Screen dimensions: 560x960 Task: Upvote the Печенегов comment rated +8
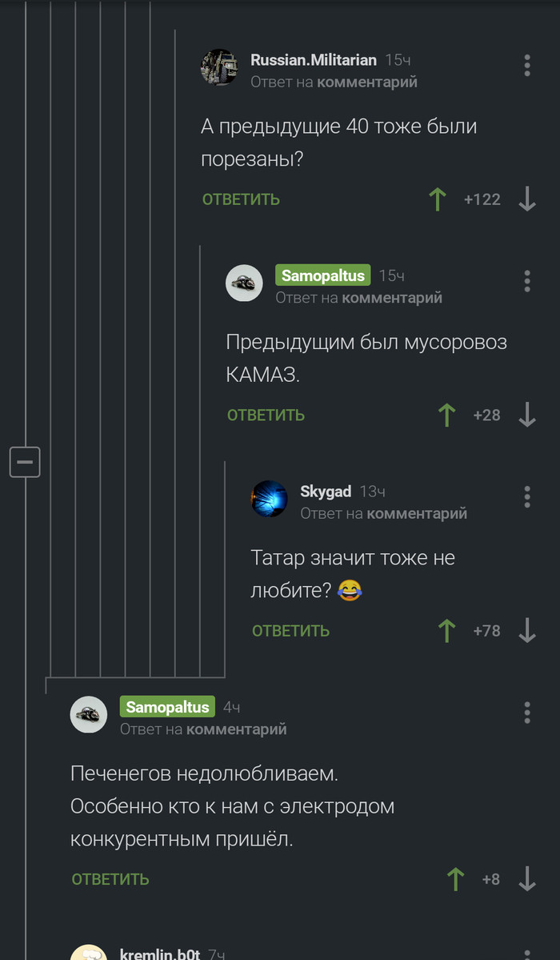(x=455, y=879)
